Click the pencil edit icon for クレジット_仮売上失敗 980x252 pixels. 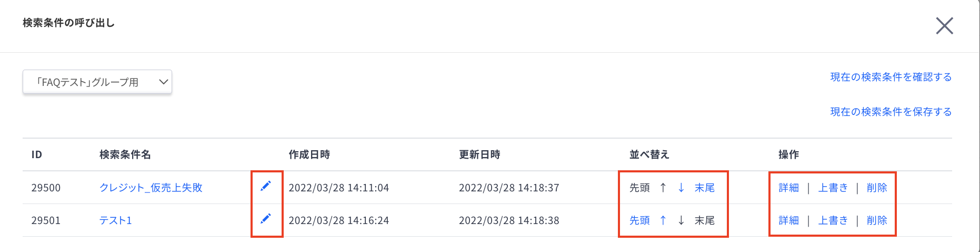tap(266, 186)
